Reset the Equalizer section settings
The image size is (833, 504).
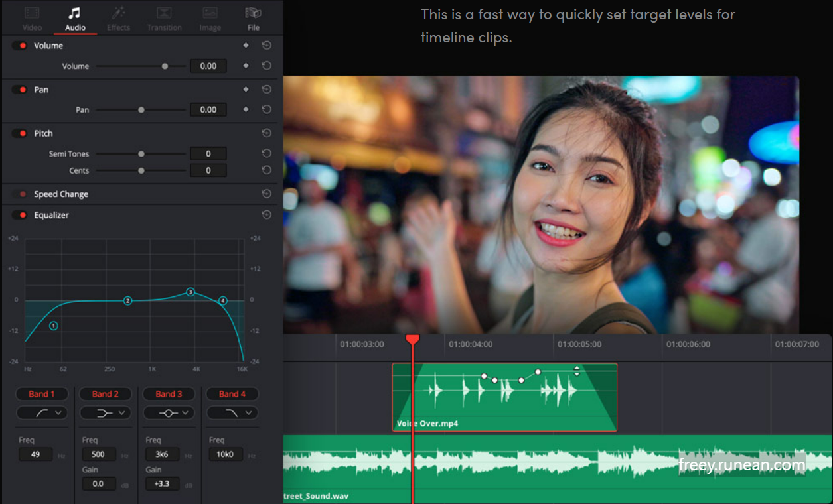click(266, 214)
